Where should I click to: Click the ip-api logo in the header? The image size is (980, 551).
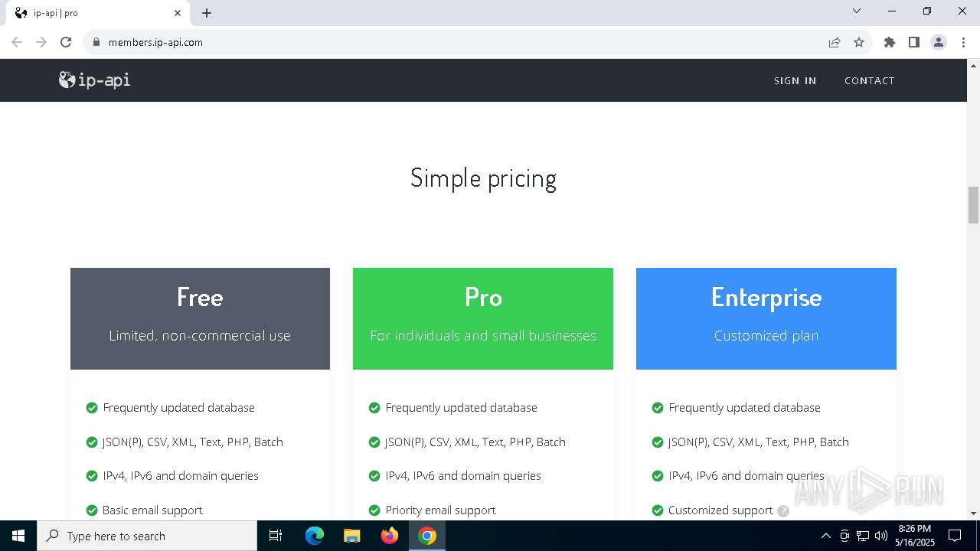(x=94, y=80)
